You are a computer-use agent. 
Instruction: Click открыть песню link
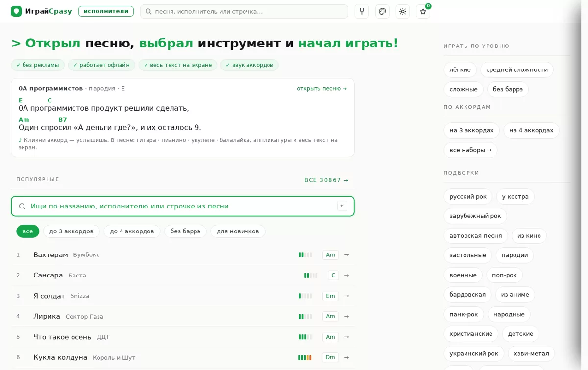pyautogui.click(x=322, y=89)
